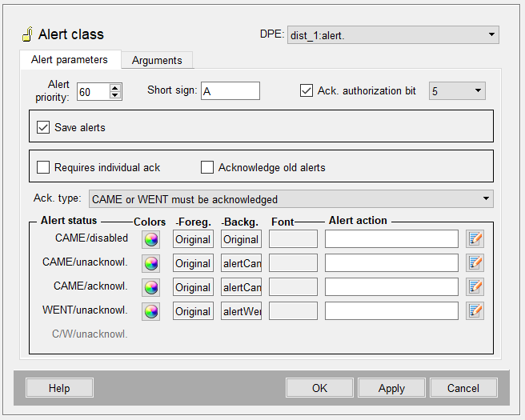The image size is (525, 420).
Task: Tick the Acknowledge old alerts checkbox
Action: [207, 167]
